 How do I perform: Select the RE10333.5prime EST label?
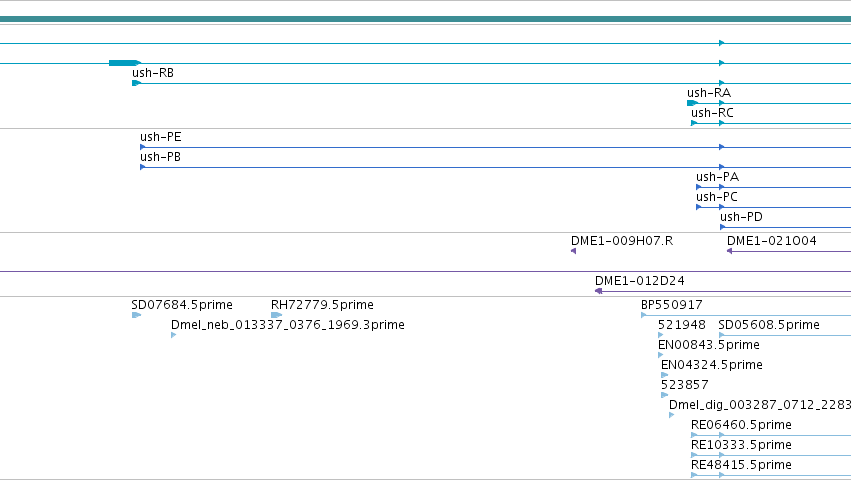coord(741,446)
